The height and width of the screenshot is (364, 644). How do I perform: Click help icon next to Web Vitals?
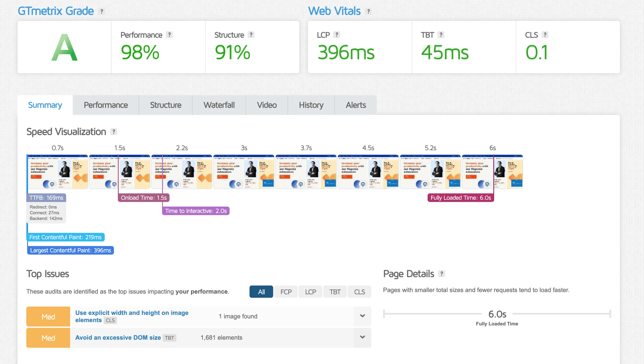pyautogui.click(x=369, y=11)
